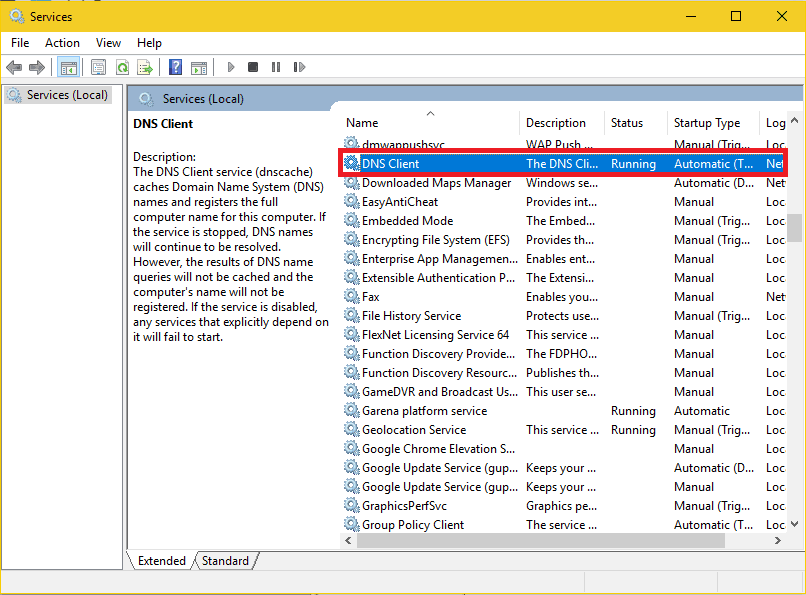Select the Extensible Authentication Protocol row
Viewport: 806px width, 595px height.
click(564, 277)
